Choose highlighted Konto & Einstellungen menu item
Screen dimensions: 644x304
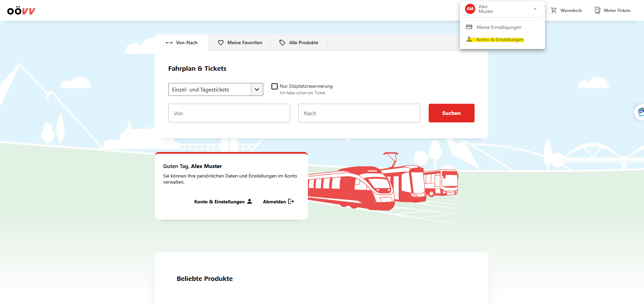point(500,40)
